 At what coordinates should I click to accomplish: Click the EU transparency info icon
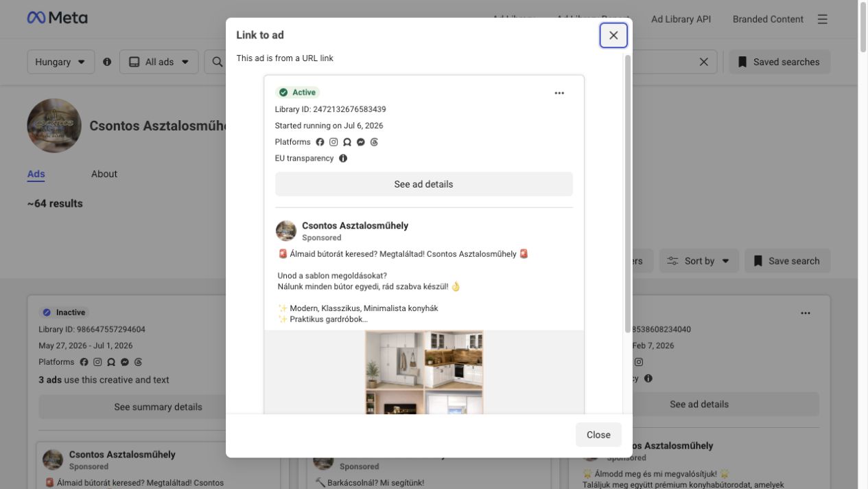[x=343, y=159]
